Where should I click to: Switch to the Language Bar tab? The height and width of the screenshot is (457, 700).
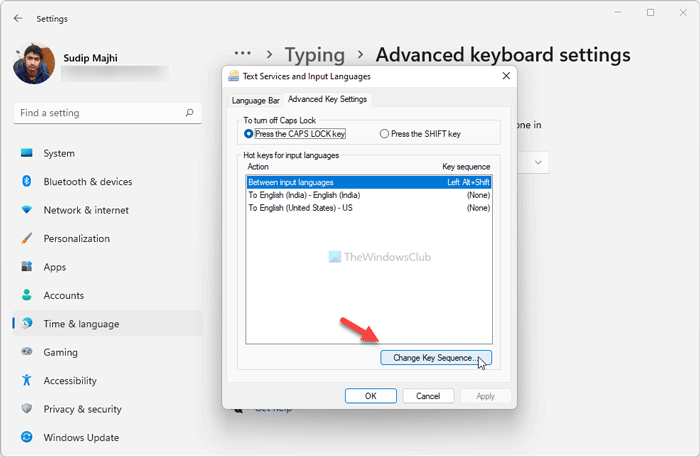point(254,99)
